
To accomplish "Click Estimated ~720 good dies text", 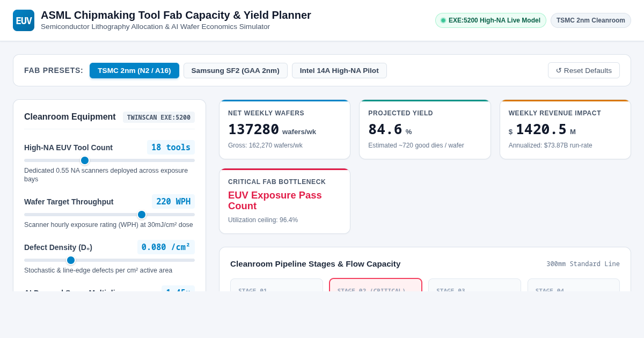I will point(416,145).
